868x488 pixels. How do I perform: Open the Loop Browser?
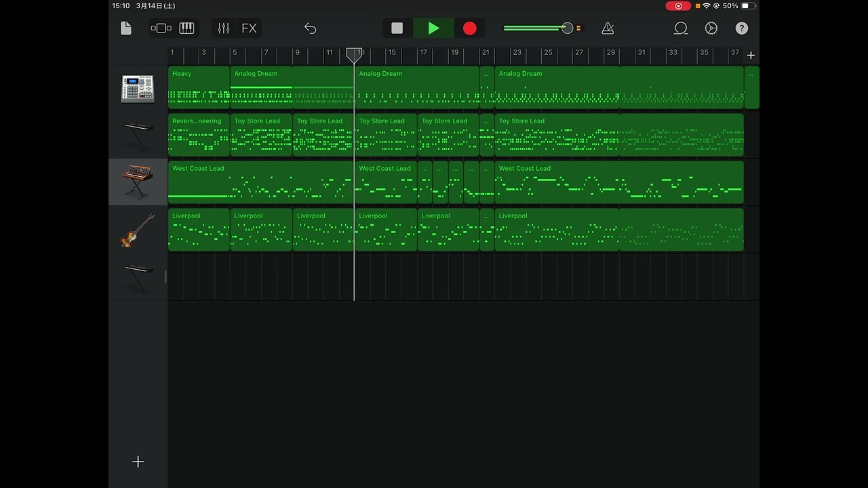(x=681, y=28)
